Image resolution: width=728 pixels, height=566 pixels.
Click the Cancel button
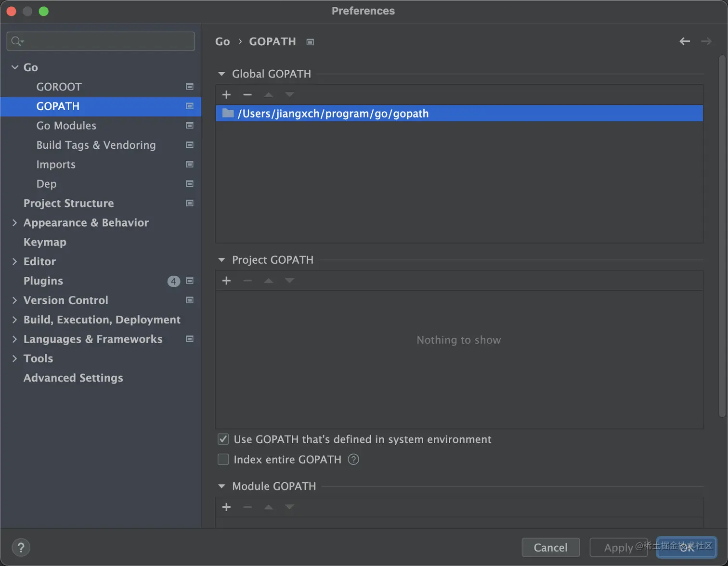tap(550, 547)
